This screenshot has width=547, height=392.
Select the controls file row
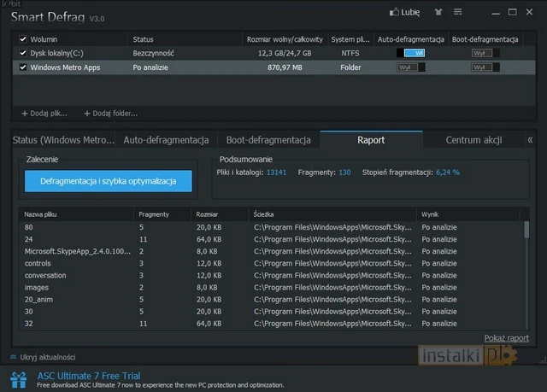272,263
